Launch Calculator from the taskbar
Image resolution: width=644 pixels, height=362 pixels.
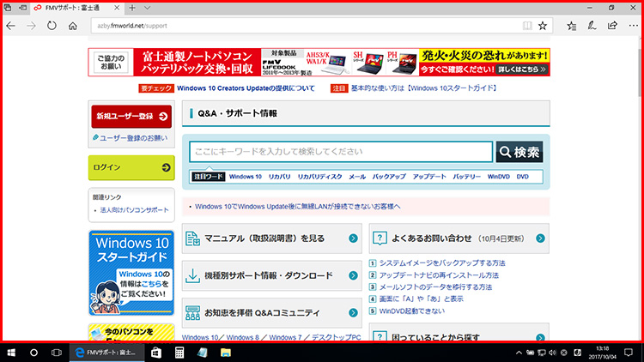(180, 353)
